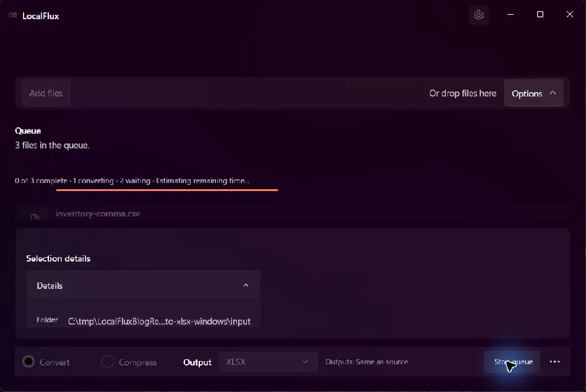The width and height of the screenshot is (586, 392).
Task: Minimize the LocalFlux window
Action: point(511,15)
